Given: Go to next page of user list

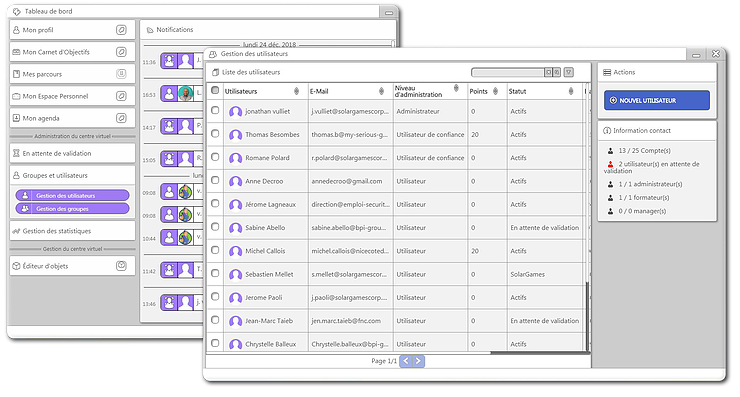Looking at the screenshot, I should (x=418, y=361).
